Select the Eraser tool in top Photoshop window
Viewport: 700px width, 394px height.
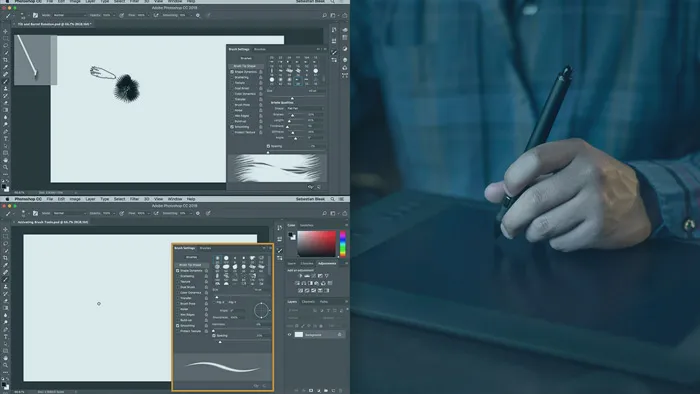pyautogui.click(x=5, y=103)
